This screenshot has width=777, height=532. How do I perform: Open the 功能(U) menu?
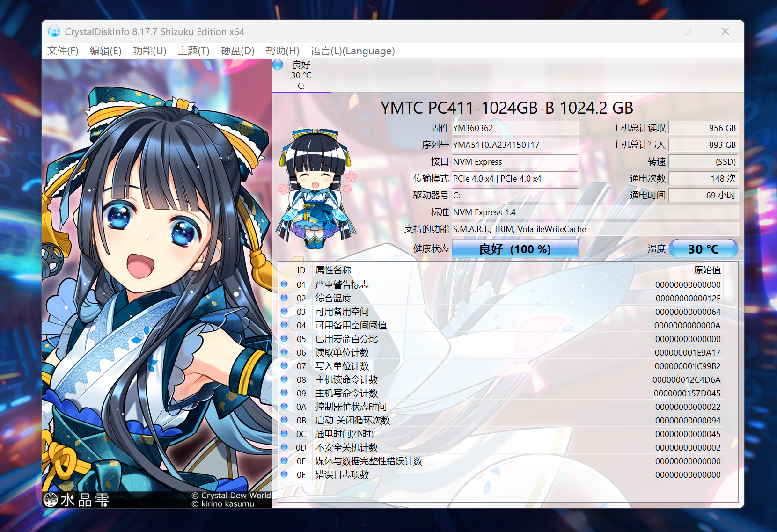coord(149,51)
